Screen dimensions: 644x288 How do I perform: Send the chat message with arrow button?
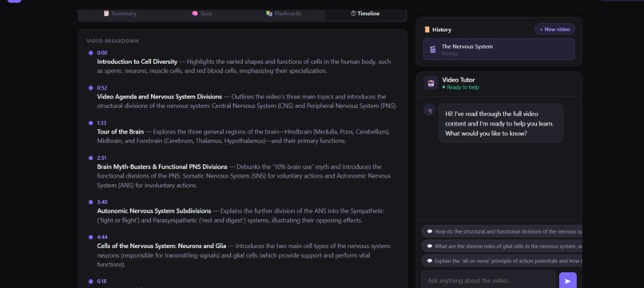click(x=567, y=281)
